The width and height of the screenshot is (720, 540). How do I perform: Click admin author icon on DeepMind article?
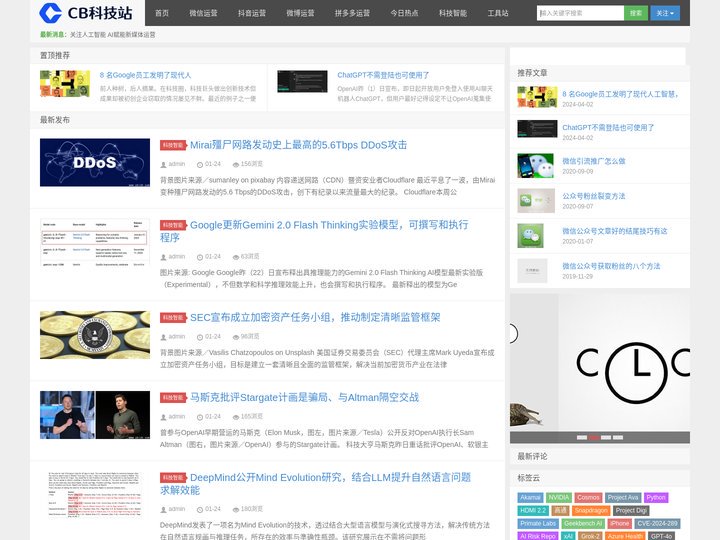(163, 510)
